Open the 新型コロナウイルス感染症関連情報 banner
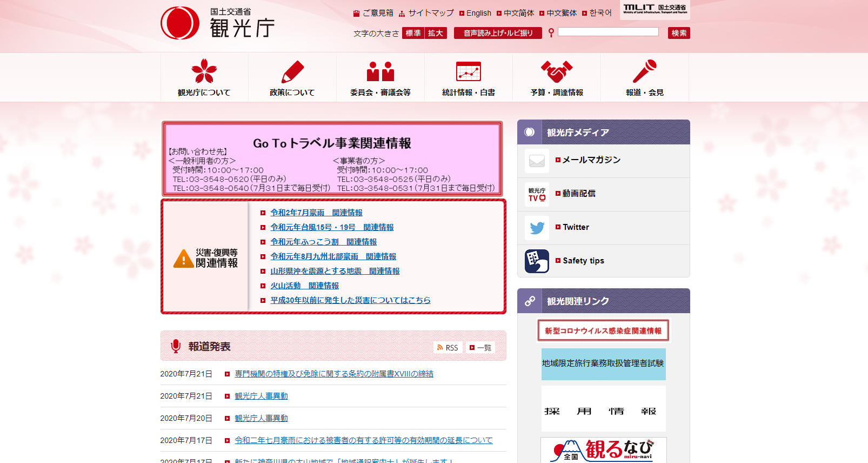 (603, 330)
